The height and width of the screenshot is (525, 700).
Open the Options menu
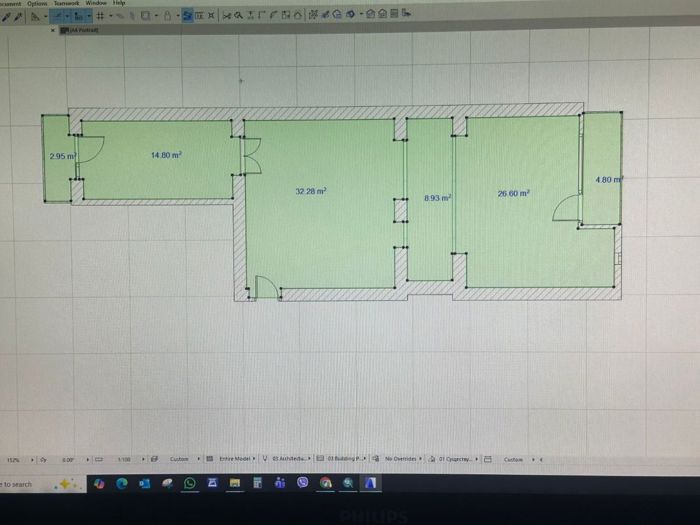tap(37, 4)
